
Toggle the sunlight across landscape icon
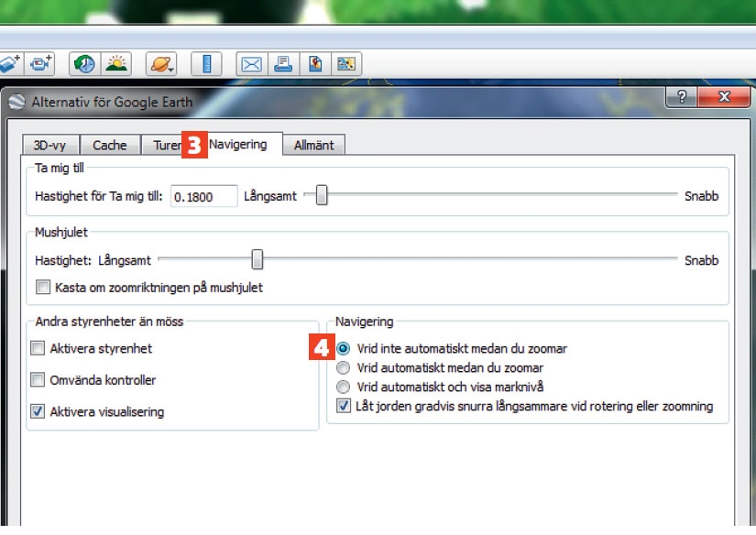coord(116,64)
